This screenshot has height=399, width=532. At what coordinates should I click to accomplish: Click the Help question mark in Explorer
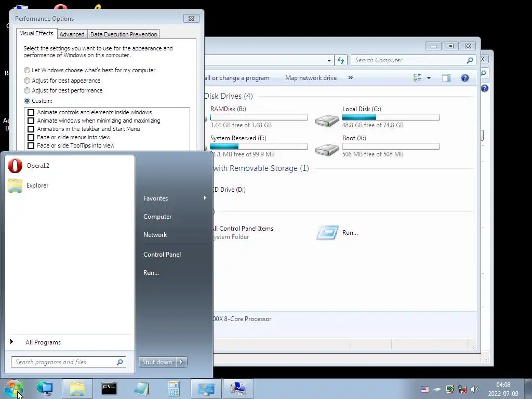pyautogui.click(x=465, y=78)
